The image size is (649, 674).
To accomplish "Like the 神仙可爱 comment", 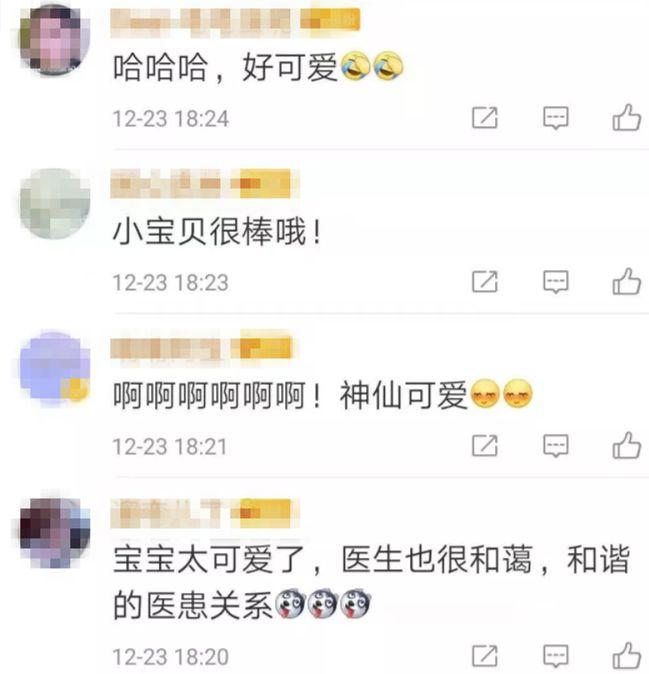I will (627, 445).
